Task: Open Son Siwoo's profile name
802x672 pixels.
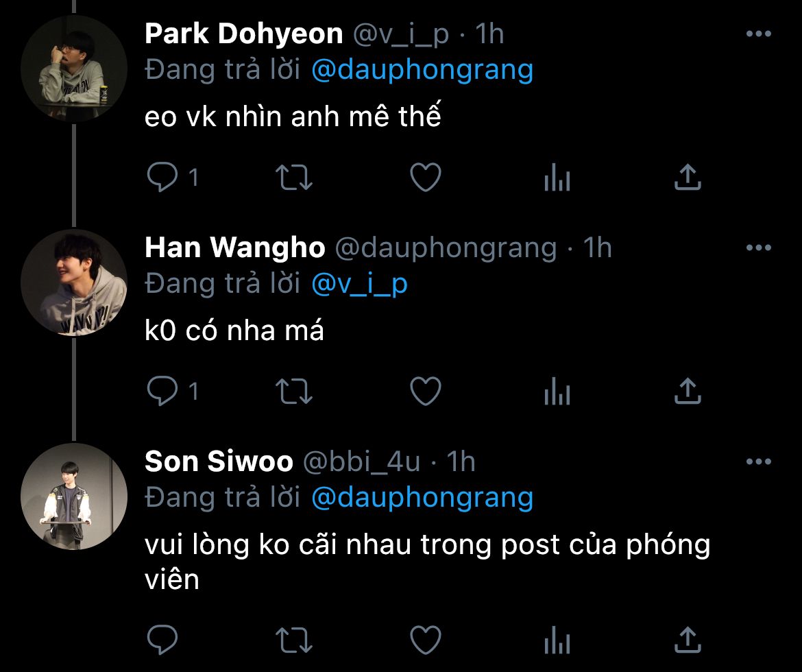Action: tap(219, 461)
